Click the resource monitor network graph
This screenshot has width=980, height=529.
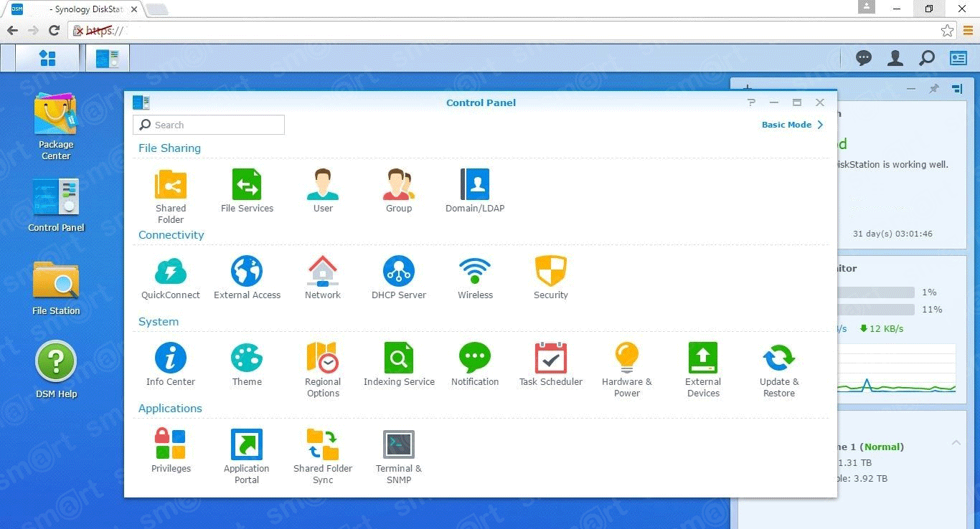pos(897,368)
